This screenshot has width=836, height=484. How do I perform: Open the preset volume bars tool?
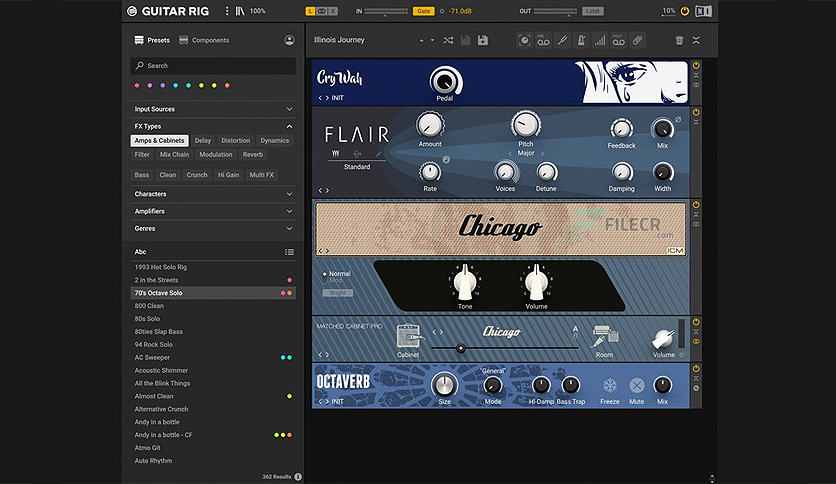(600, 40)
